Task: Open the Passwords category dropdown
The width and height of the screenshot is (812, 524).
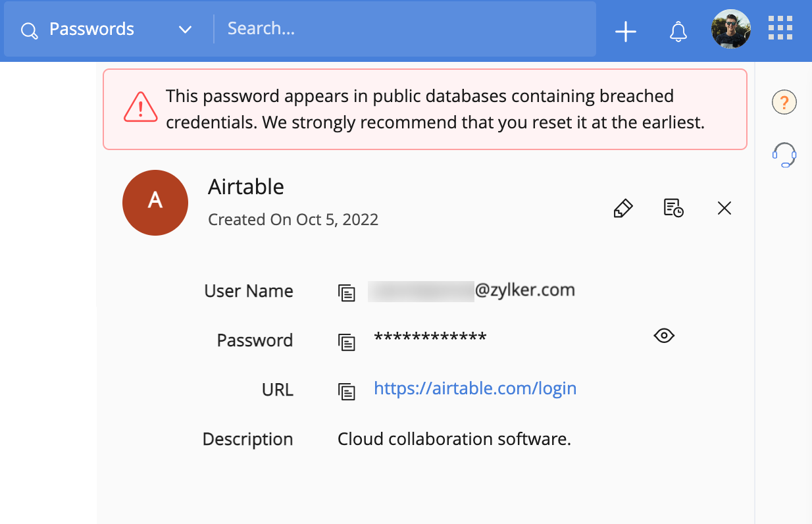Action: coord(185,30)
